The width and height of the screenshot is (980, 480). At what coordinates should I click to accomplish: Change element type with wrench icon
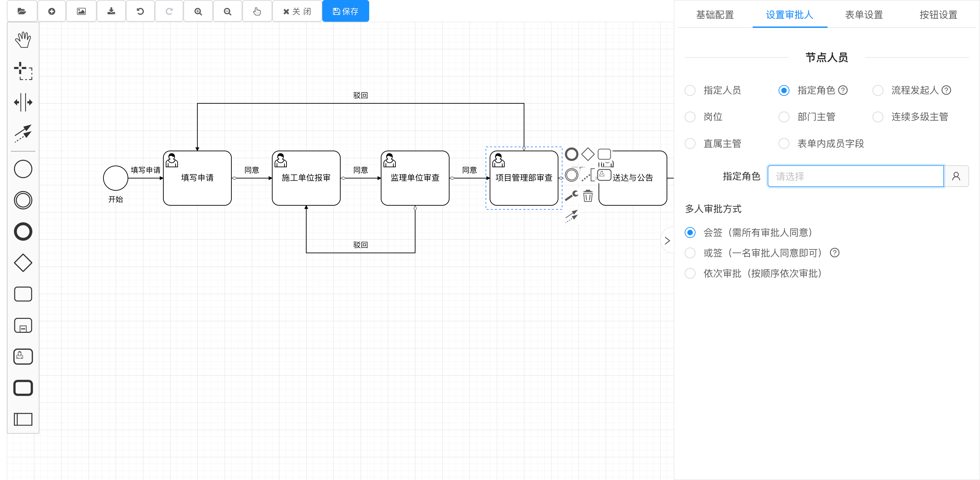coord(571,196)
